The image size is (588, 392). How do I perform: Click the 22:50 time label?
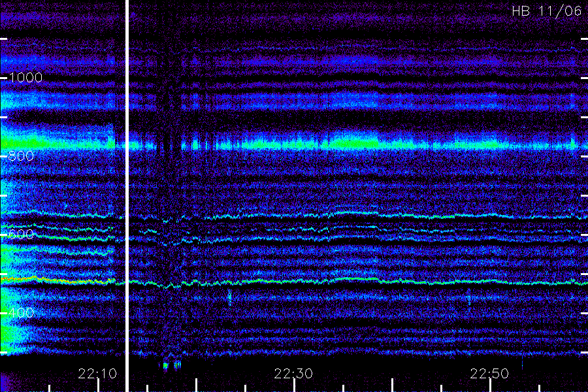490,374
